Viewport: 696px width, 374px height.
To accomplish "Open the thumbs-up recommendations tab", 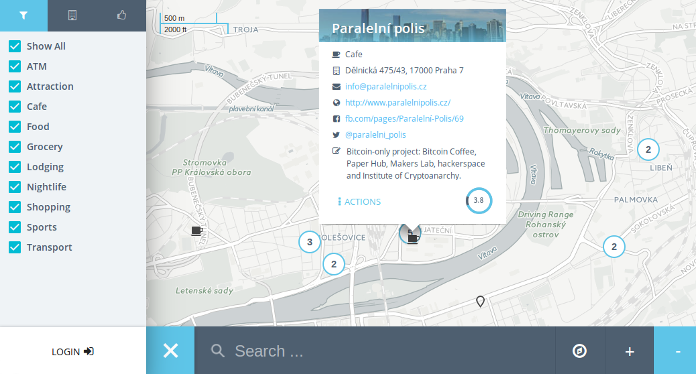I will 121,16.
